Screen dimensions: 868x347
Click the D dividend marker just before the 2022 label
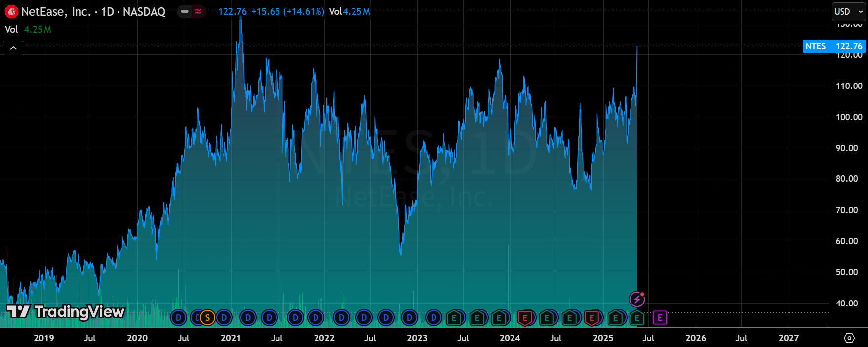(x=316, y=318)
